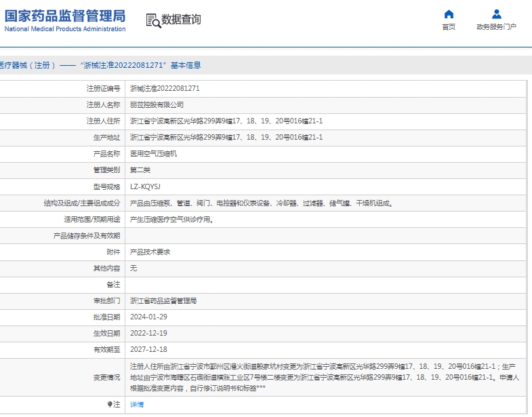
Task: Click the 生产地址 address value
Action: (226, 137)
